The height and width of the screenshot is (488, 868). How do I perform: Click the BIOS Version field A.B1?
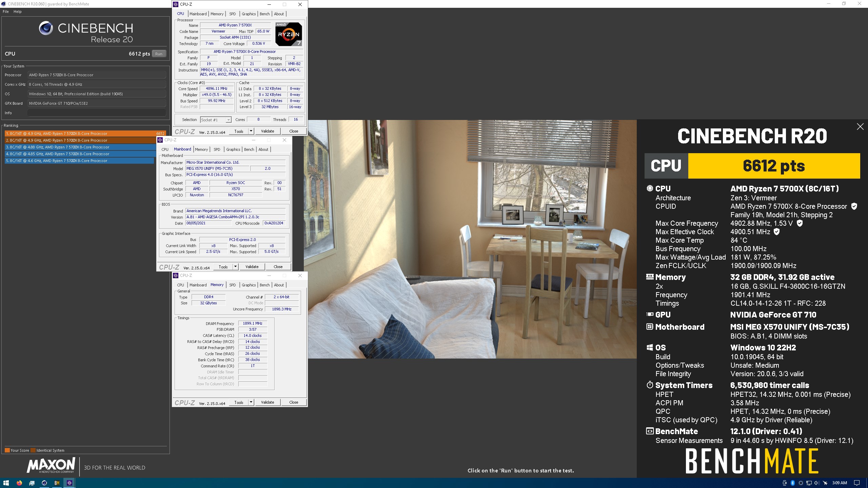tap(235, 217)
